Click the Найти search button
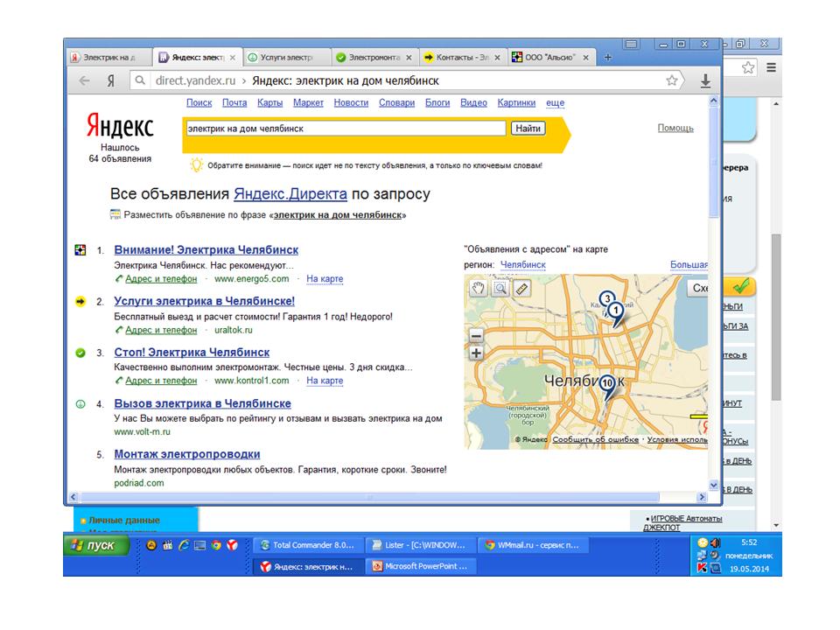 (x=528, y=129)
